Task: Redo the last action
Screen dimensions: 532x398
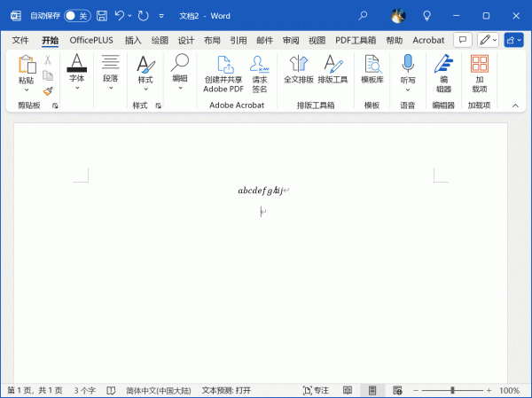Action: [143, 16]
